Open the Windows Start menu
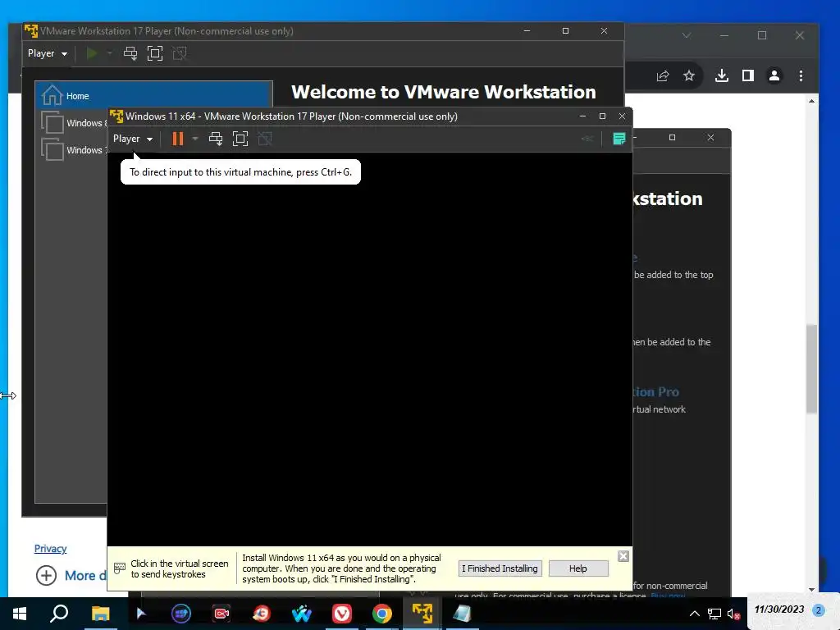 pos(20,614)
